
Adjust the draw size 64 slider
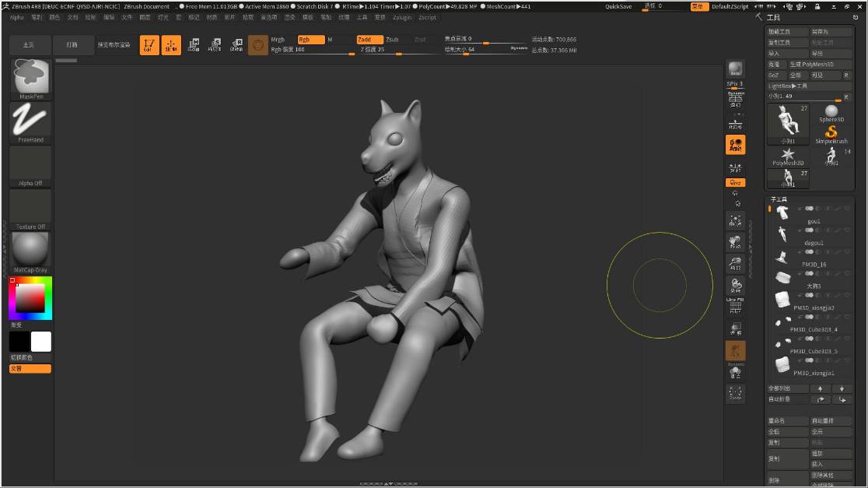coord(485,50)
